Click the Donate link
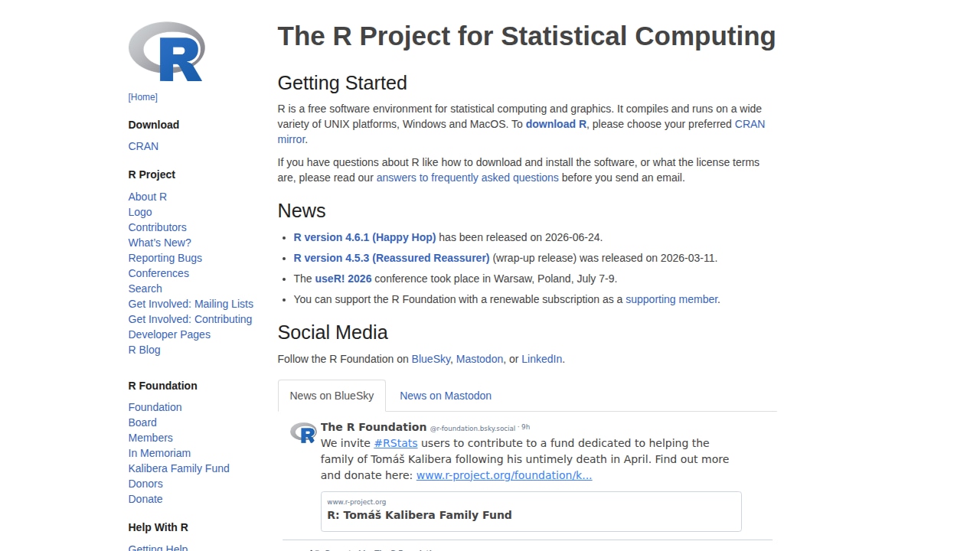The image size is (980, 551). (x=145, y=499)
